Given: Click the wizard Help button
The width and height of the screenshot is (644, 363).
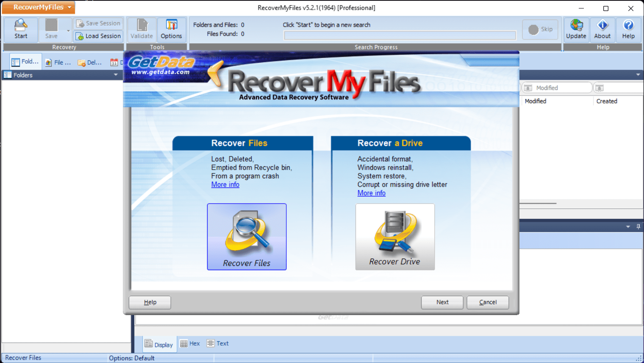Looking at the screenshot, I should tap(150, 302).
